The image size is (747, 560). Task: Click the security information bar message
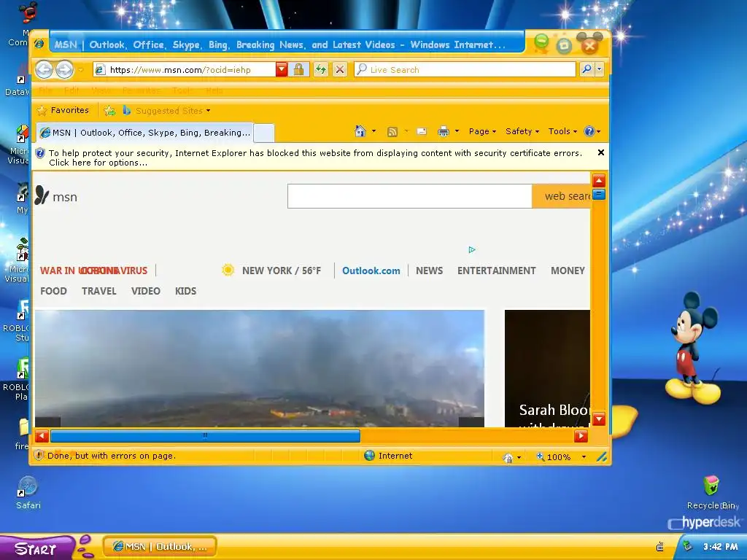coord(315,157)
